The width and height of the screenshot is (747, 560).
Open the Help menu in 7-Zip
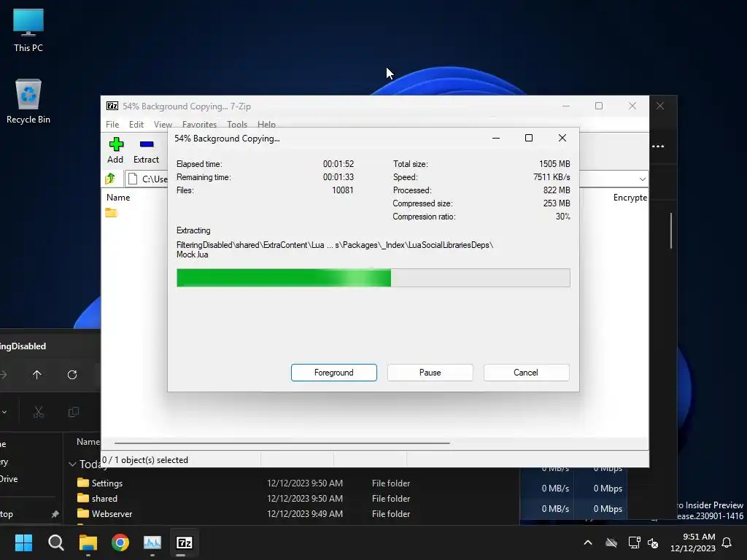coord(266,124)
